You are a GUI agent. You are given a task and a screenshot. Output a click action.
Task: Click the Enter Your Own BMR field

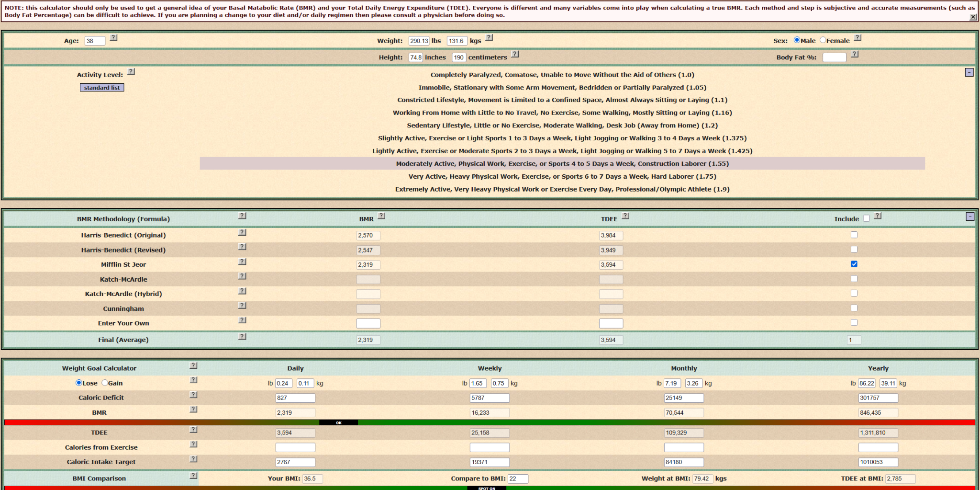(368, 323)
